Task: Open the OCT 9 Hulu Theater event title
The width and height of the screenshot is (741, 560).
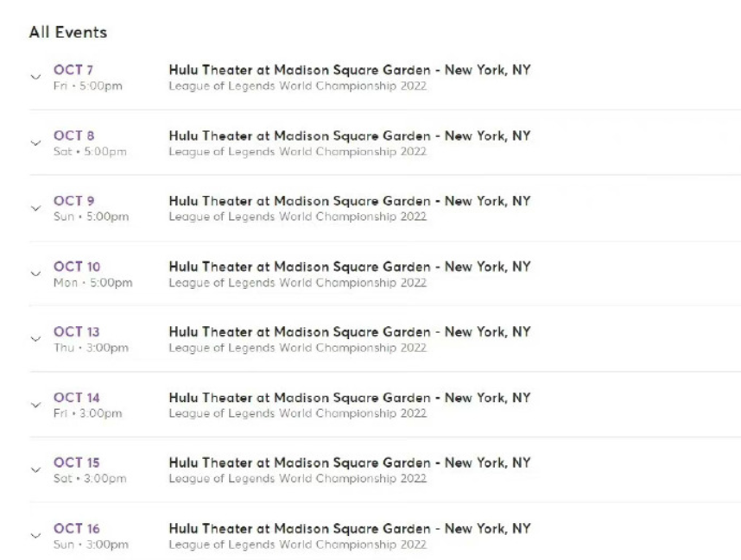Action: [x=350, y=201]
